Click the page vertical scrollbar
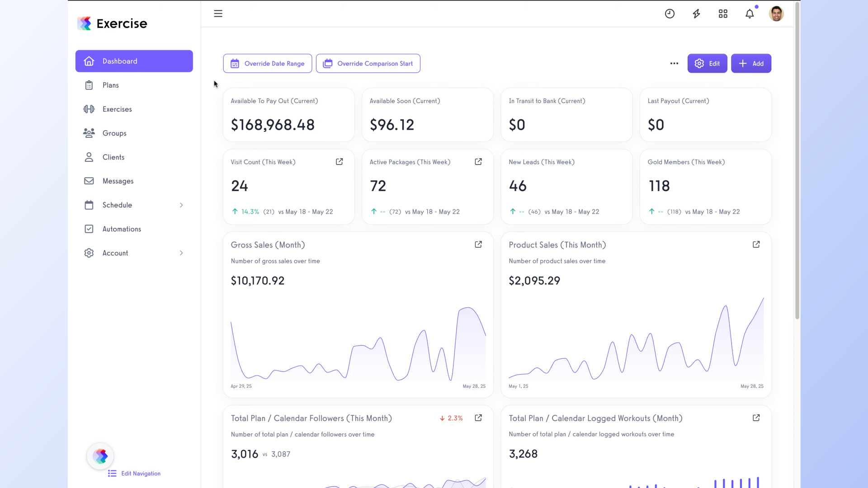Image resolution: width=868 pixels, height=488 pixels. (x=797, y=160)
